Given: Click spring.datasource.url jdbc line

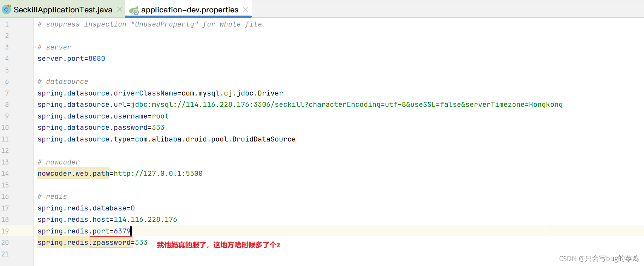Looking at the screenshot, I should (300, 104).
